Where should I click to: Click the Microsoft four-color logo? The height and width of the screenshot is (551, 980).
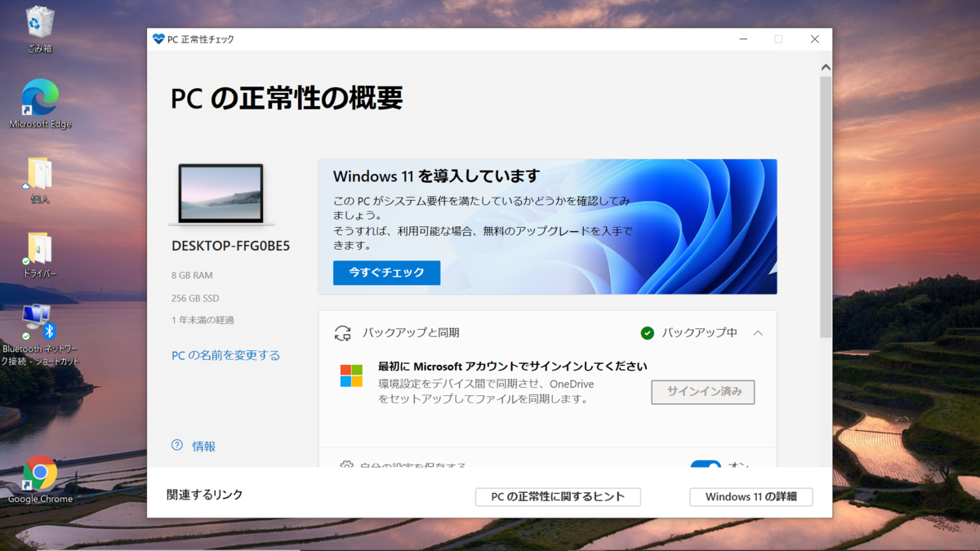pyautogui.click(x=351, y=375)
